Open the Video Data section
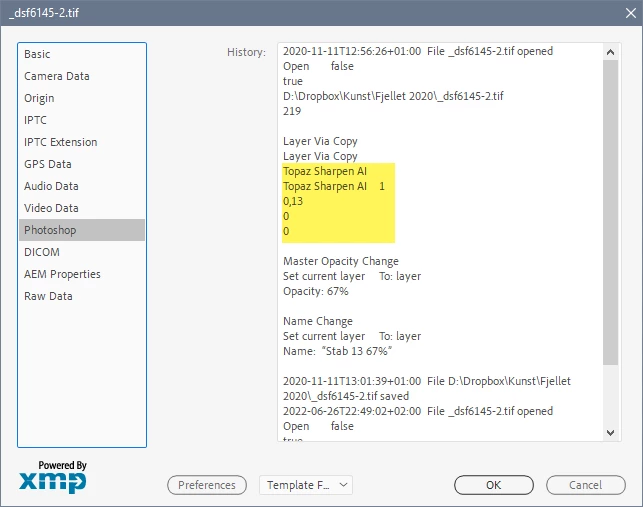Viewport: 643px width, 507px height. coord(82,208)
